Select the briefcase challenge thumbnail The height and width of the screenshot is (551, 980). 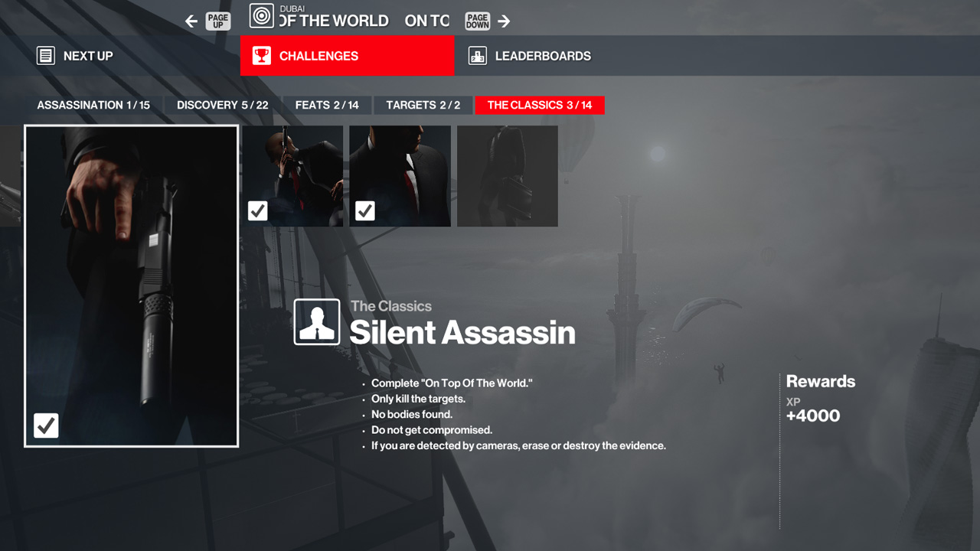[508, 176]
